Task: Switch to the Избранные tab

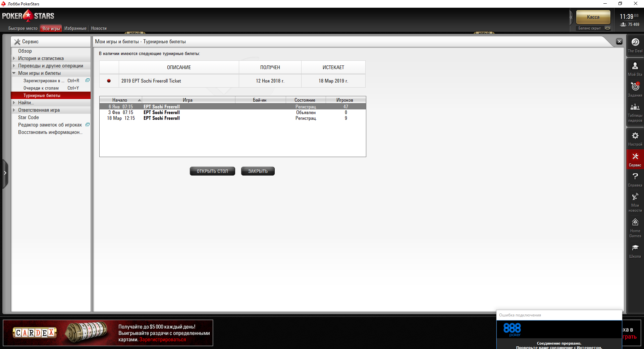Action: point(75,29)
